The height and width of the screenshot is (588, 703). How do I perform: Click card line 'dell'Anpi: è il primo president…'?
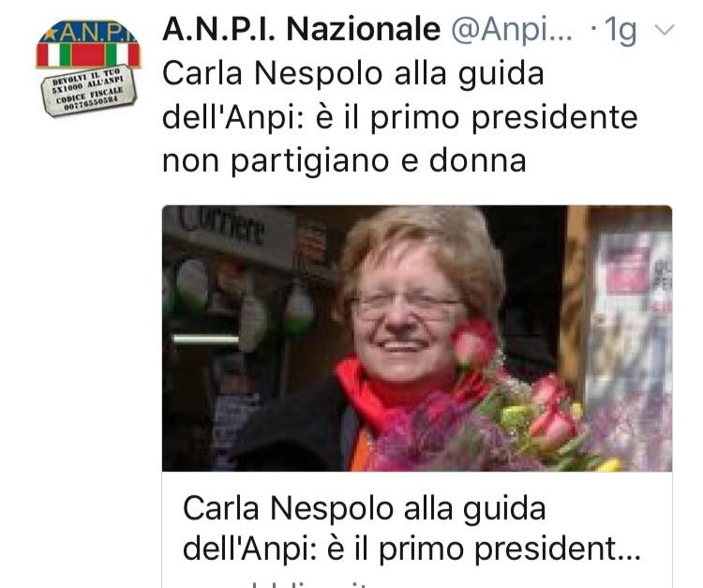coord(411,549)
